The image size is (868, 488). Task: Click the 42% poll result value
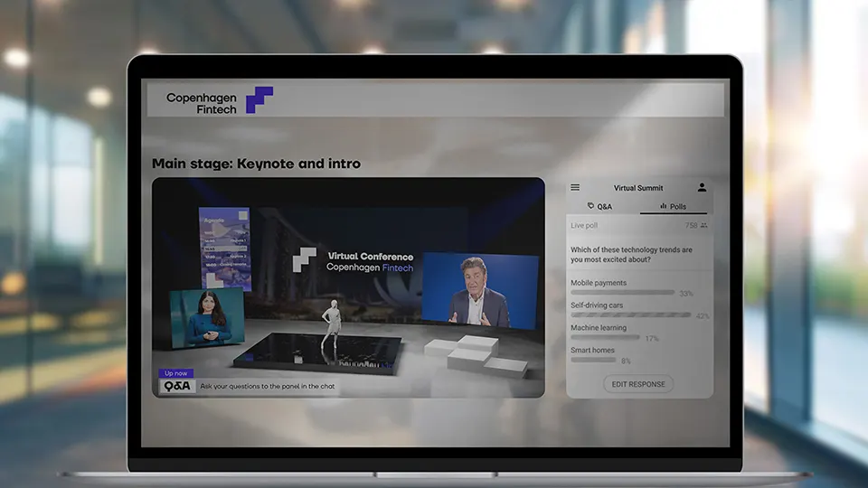coord(703,316)
